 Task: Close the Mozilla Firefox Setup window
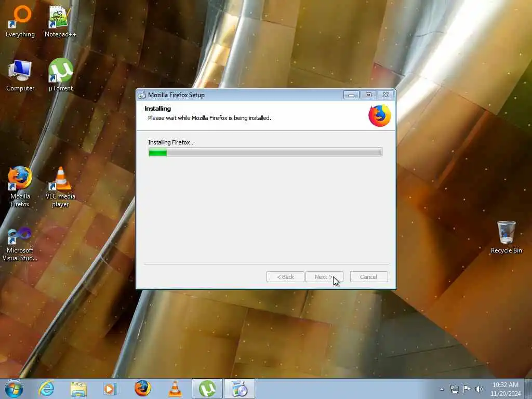coord(386,95)
